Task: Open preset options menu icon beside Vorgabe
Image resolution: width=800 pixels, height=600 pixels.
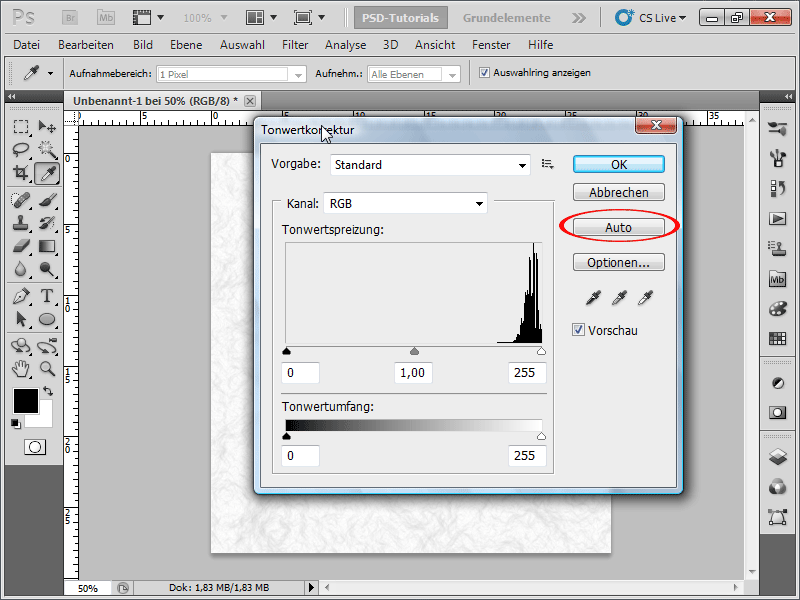Action: 547,164
